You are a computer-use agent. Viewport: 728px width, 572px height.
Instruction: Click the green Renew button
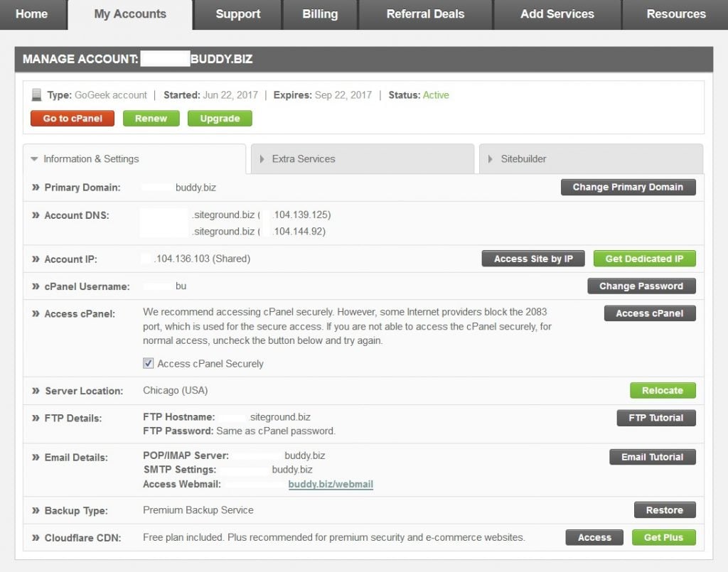point(151,119)
